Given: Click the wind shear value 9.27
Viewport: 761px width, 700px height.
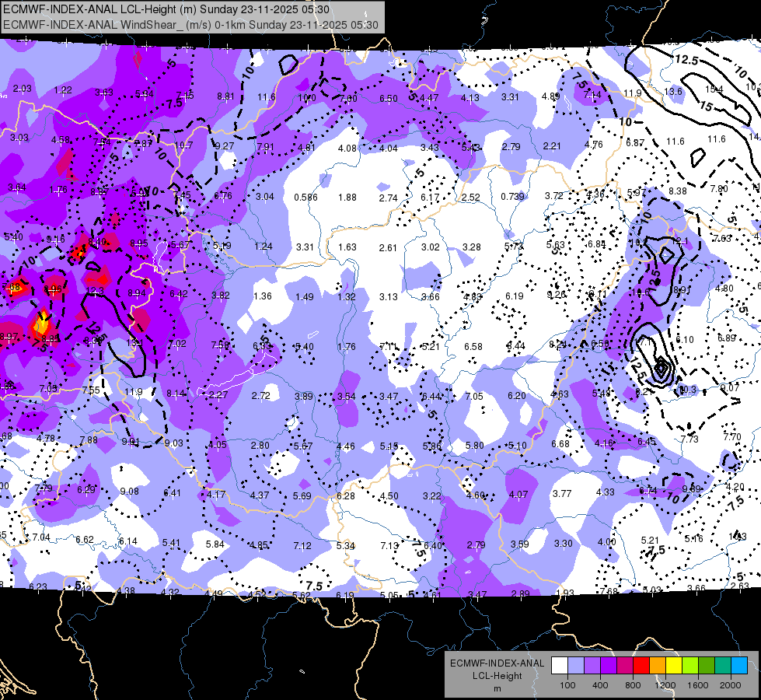Looking at the screenshot, I should [225, 145].
